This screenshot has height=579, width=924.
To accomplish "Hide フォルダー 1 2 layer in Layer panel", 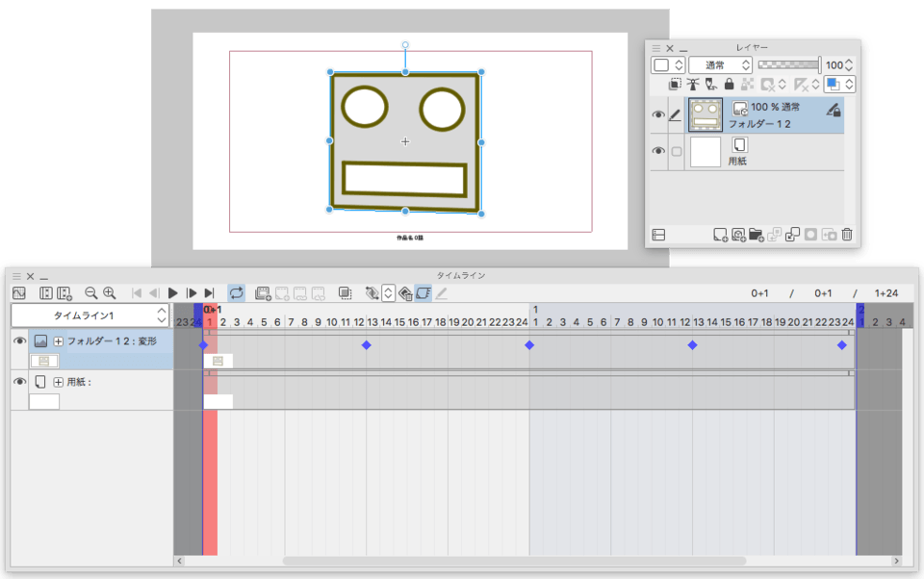I will pyautogui.click(x=658, y=115).
